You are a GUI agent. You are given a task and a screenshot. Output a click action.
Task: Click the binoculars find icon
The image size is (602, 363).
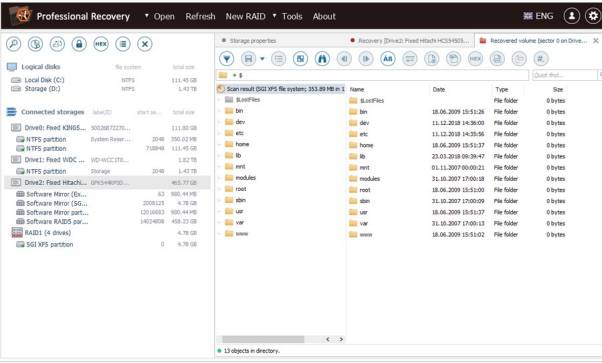click(322, 59)
